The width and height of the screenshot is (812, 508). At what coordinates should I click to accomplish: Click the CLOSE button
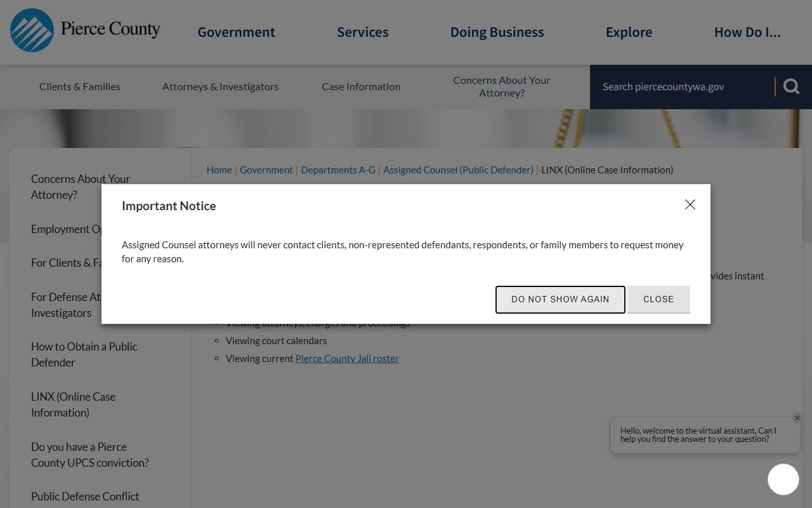[x=658, y=299]
